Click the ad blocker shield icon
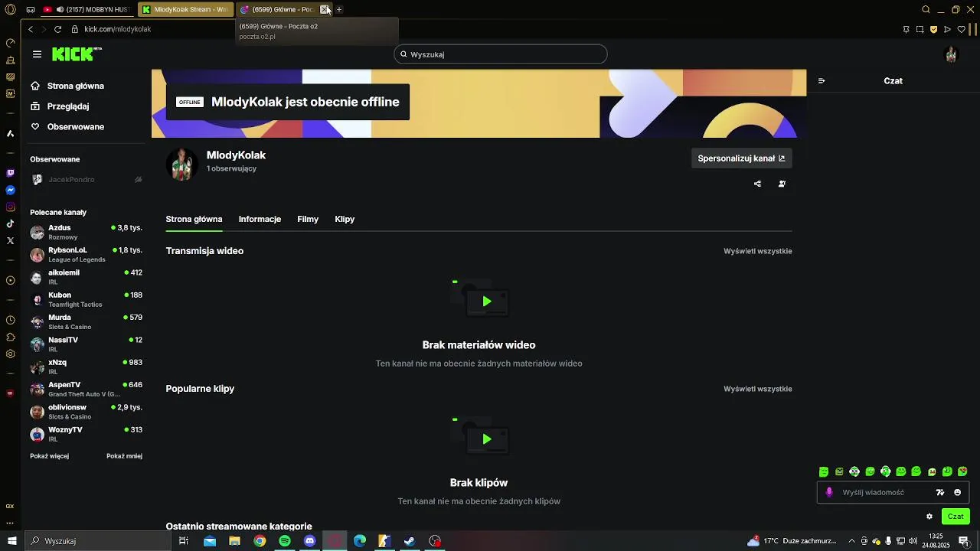980x551 pixels. pos(933,29)
